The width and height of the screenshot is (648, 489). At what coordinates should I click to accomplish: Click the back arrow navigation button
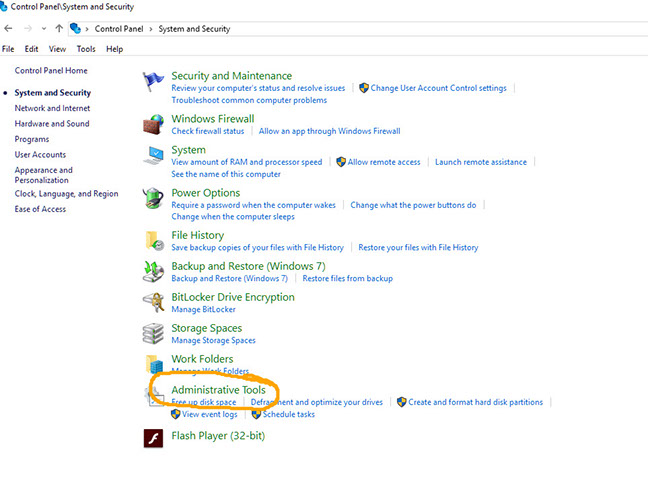tap(9, 29)
